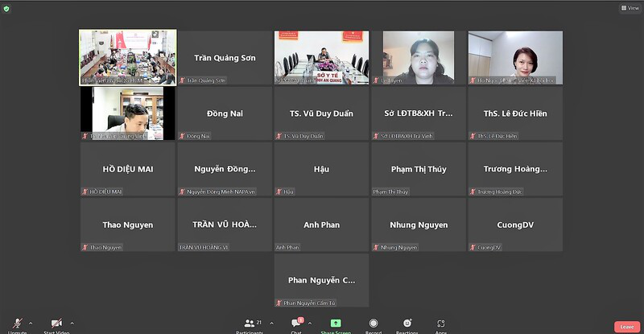Start recording with Record button
Screen dimensions: 644x334
(x=374, y=323)
